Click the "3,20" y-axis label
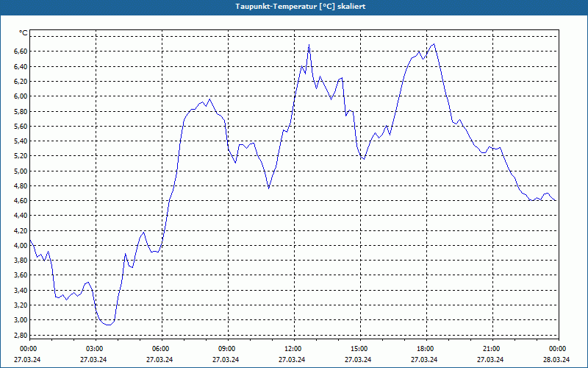Viewport: 588px width, 368px height. (x=21, y=305)
